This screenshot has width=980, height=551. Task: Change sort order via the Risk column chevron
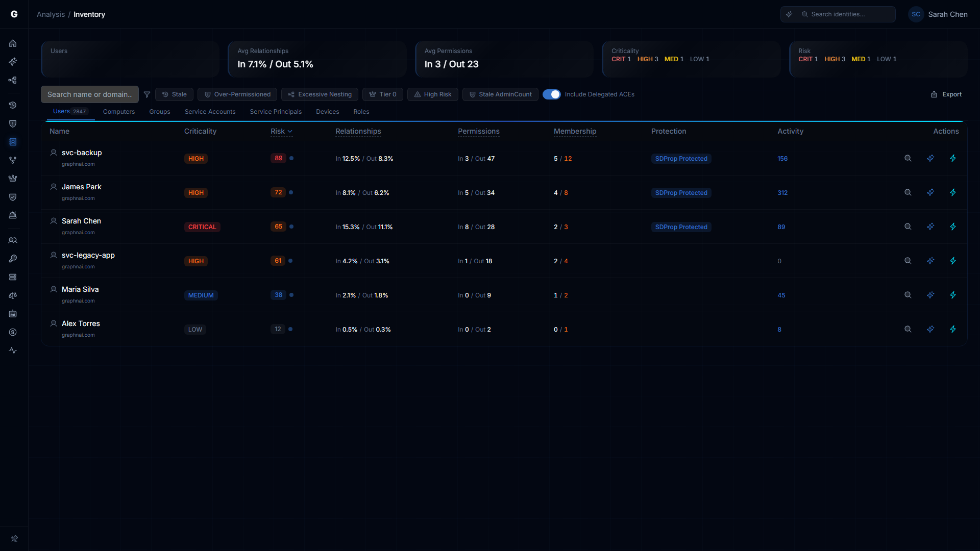tap(290, 131)
